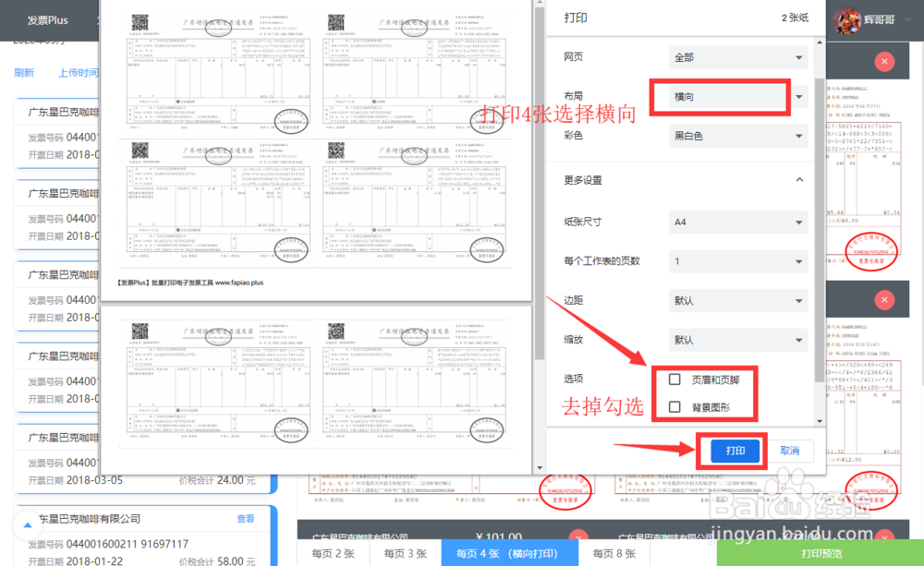Click the 价税合计 24.00 元 text
The height and width of the screenshot is (566, 924).
point(217,480)
